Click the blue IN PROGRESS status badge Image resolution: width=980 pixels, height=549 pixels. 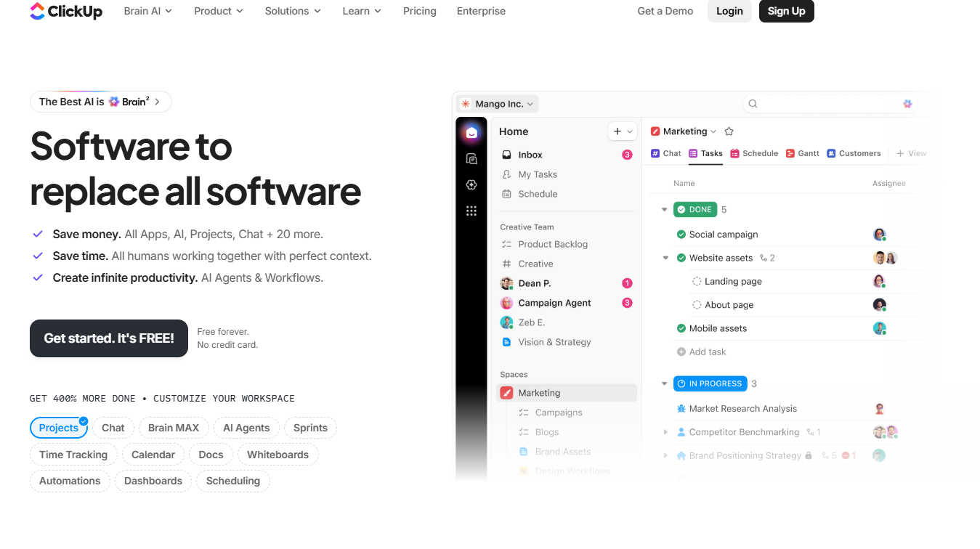pos(710,383)
